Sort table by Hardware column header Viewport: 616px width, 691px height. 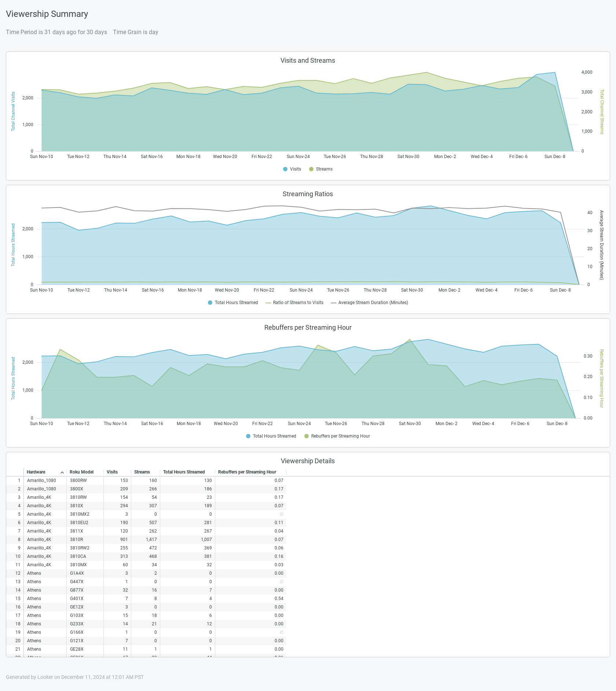[x=36, y=472]
